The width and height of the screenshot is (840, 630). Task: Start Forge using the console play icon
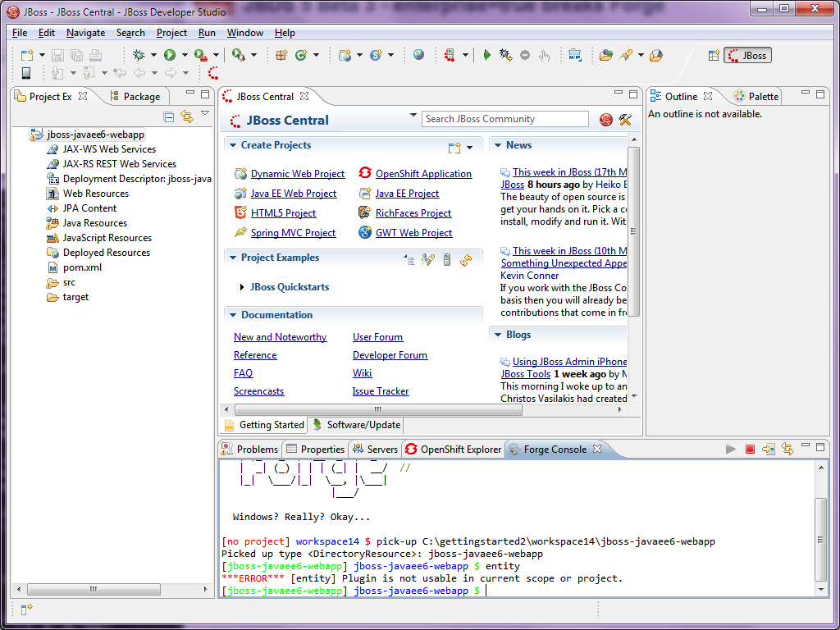pyautogui.click(x=730, y=449)
